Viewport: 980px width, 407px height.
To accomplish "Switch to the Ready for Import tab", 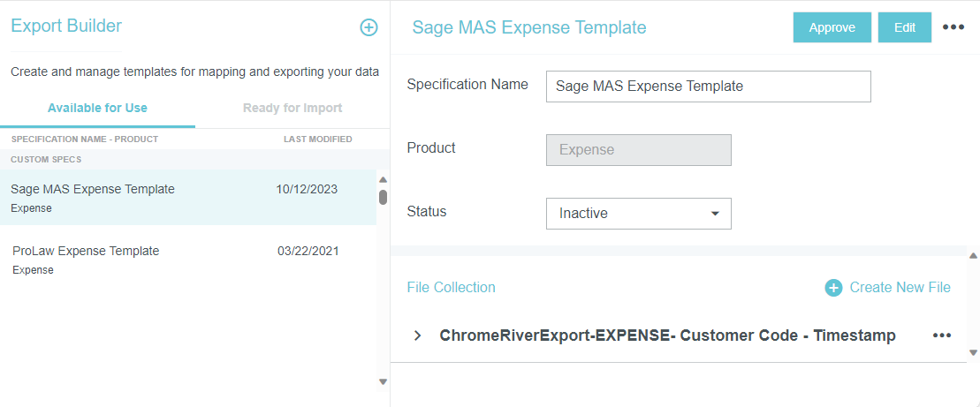I will point(292,109).
